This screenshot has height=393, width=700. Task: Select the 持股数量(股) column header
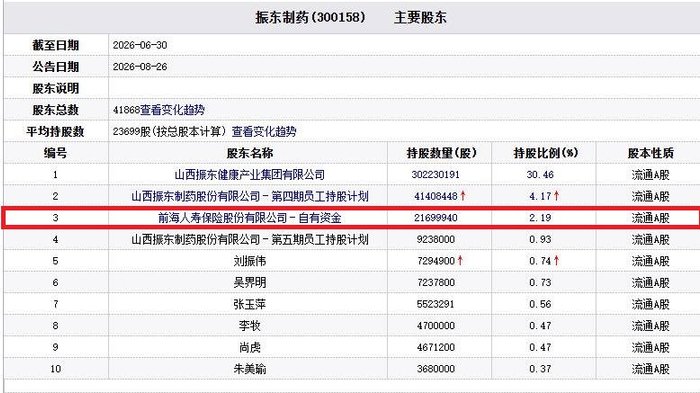(x=441, y=153)
